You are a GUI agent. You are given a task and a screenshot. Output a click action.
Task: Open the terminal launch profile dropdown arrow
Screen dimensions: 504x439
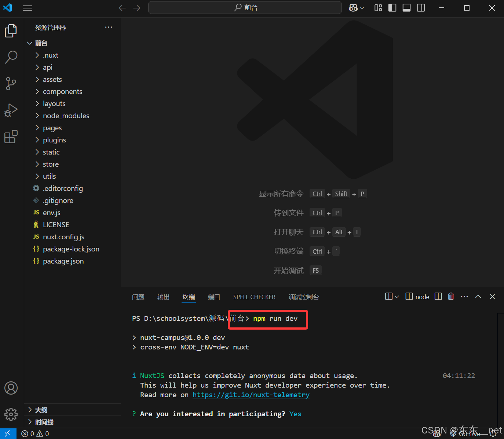tap(397, 297)
